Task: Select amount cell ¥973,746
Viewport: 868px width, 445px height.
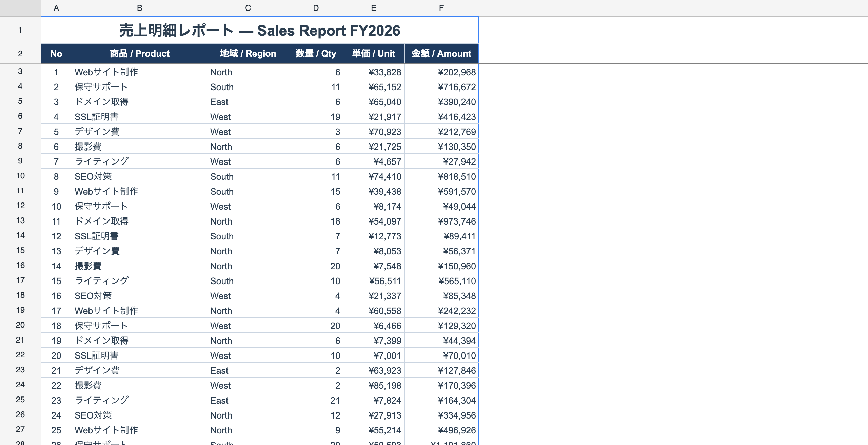Action: (441, 221)
